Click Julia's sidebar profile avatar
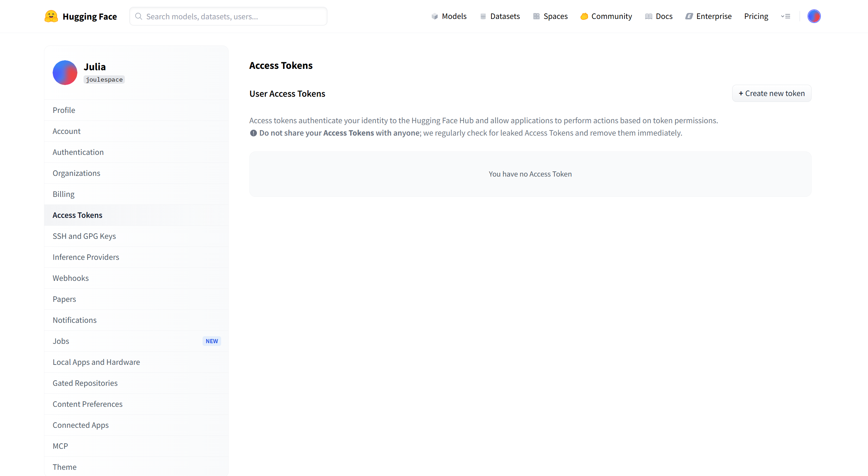The width and height of the screenshot is (868, 476). pyautogui.click(x=65, y=73)
